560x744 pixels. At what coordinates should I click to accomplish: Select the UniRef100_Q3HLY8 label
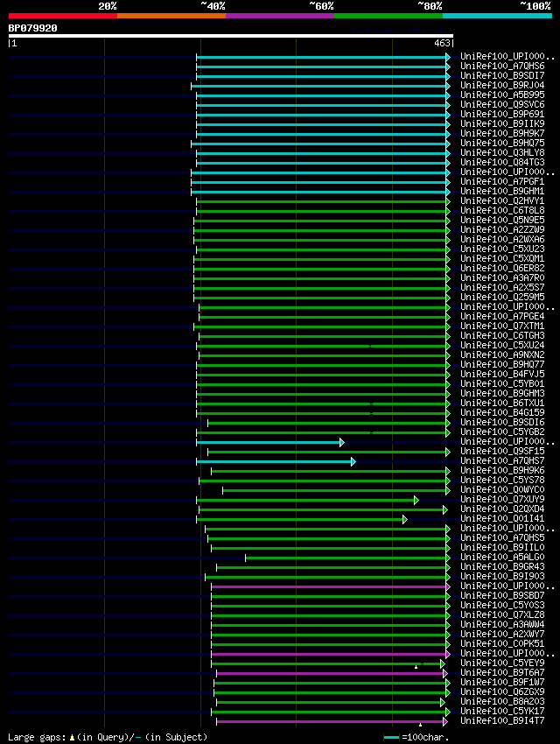pos(502,153)
